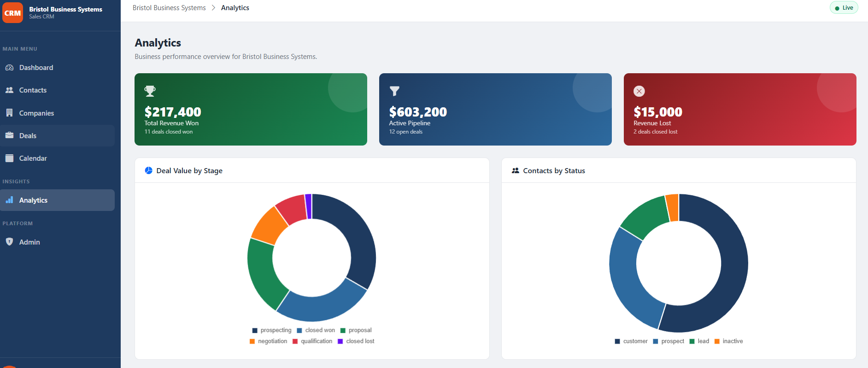This screenshot has width=868, height=368.
Task: Toggle the closed lost legend swatch
Action: click(x=340, y=341)
